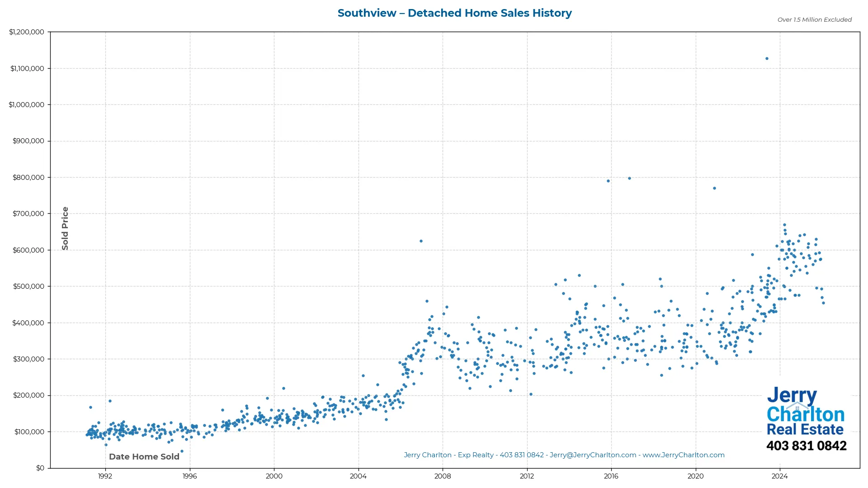
Task: Select the 2024 label on the x-axis
Action: click(780, 476)
